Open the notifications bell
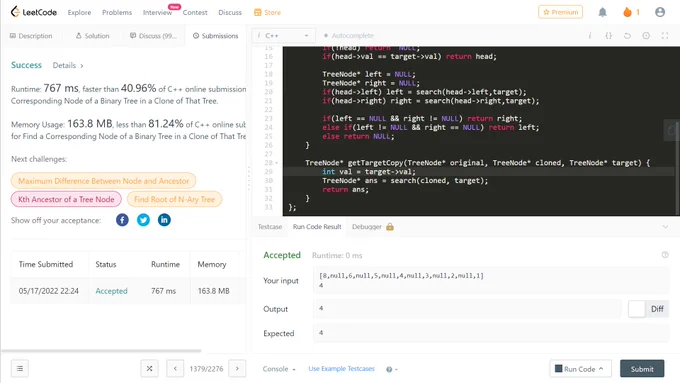 pyautogui.click(x=602, y=12)
